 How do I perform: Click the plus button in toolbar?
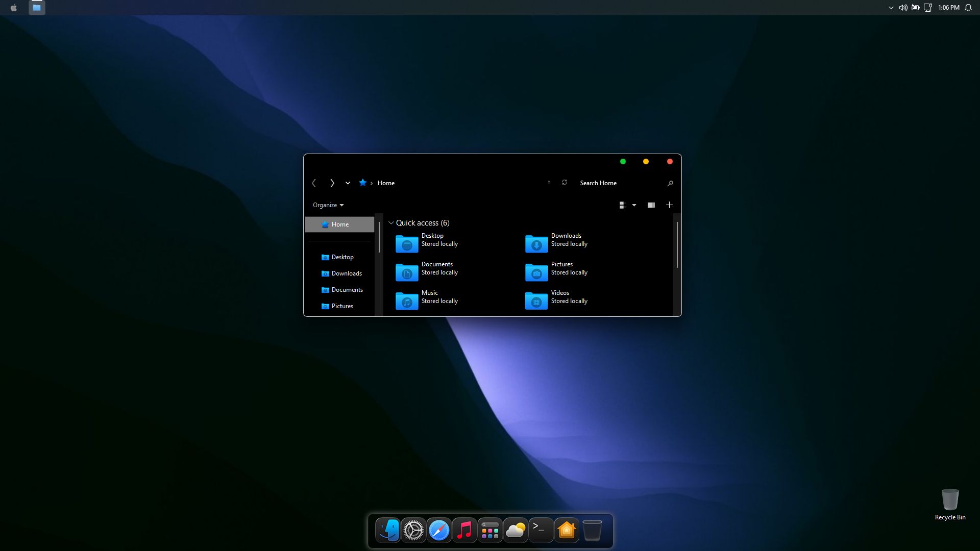point(669,205)
